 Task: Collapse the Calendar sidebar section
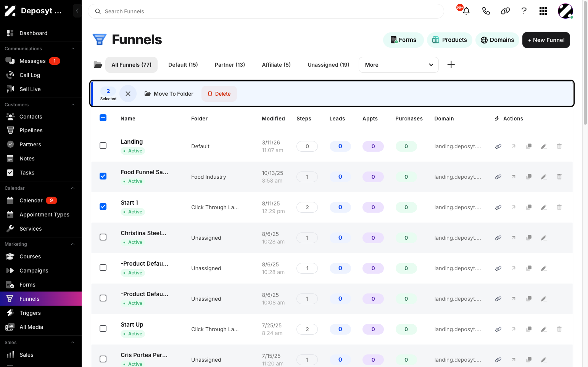(72, 188)
